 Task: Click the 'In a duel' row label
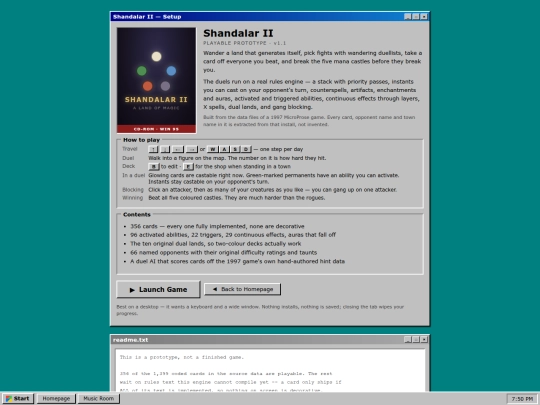[134, 175]
